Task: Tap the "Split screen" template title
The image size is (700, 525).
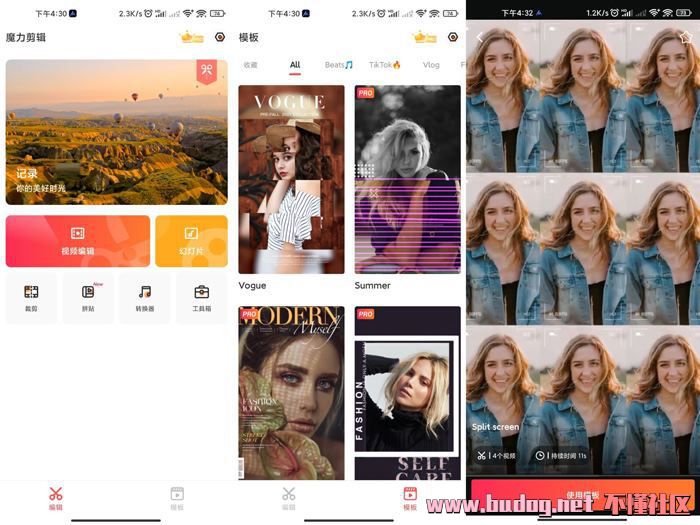Action: [x=495, y=427]
